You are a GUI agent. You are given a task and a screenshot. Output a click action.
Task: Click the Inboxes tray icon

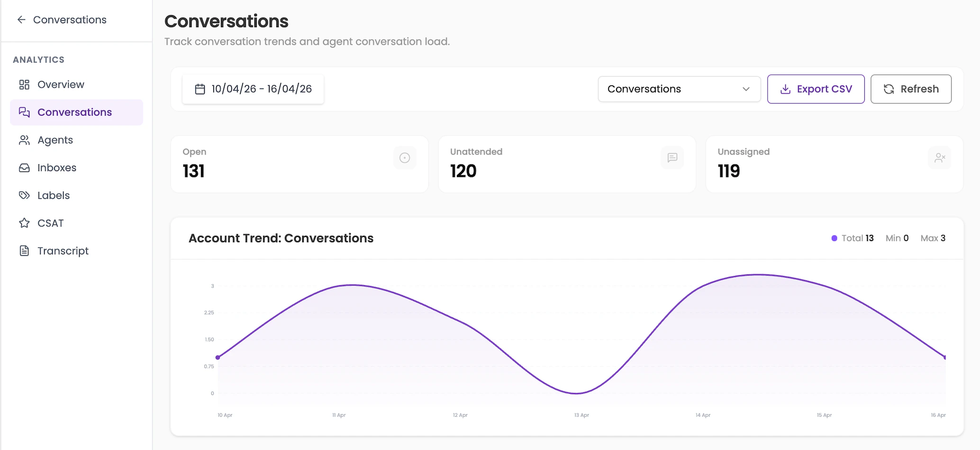tap(24, 167)
